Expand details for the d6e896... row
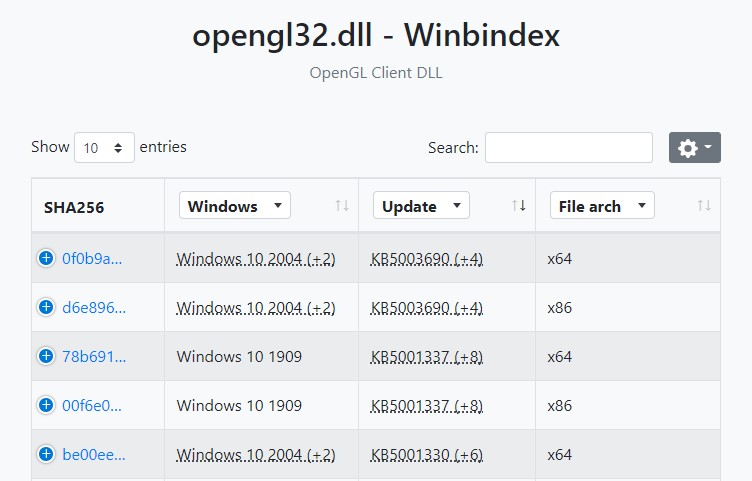752x481 pixels. [x=46, y=307]
